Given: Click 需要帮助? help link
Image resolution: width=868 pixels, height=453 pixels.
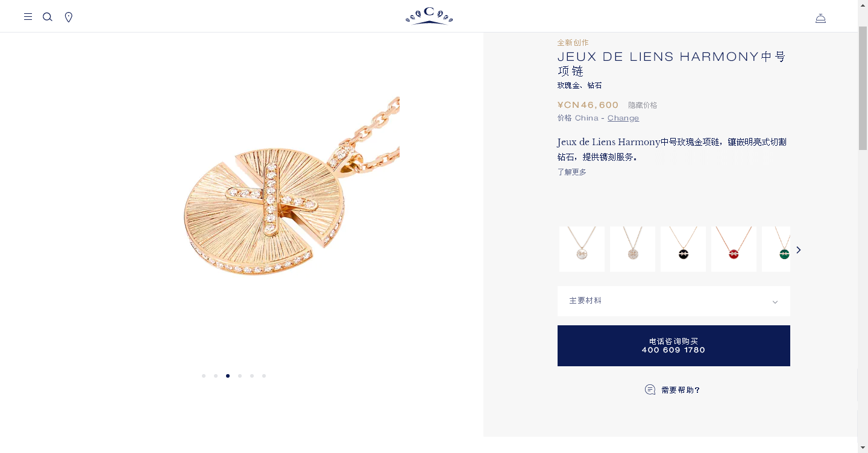Looking at the screenshot, I should pyautogui.click(x=681, y=390).
